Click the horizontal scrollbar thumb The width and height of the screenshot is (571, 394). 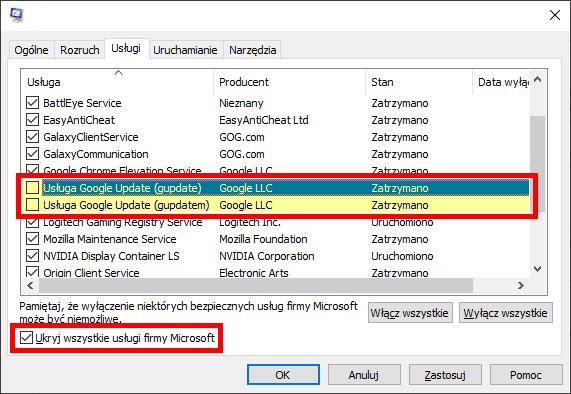pyautogui.click(x=256, y=285)
